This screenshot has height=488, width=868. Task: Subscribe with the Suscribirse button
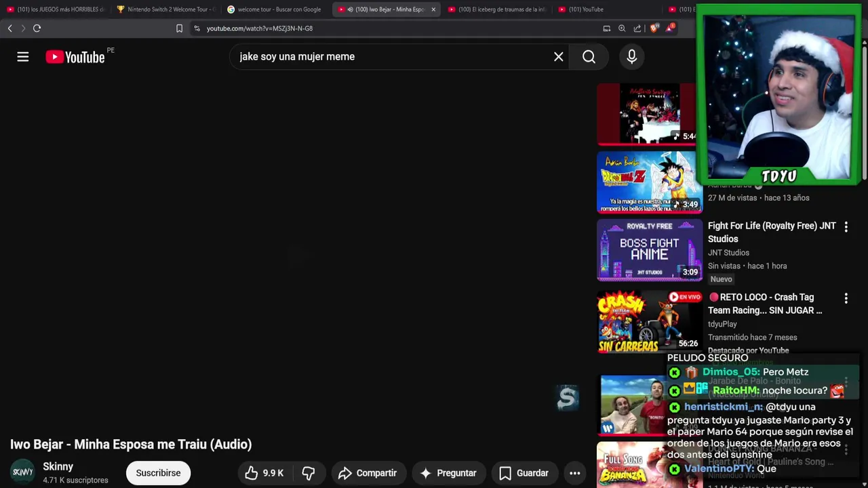pyautogui.click(x=158, y=473)
